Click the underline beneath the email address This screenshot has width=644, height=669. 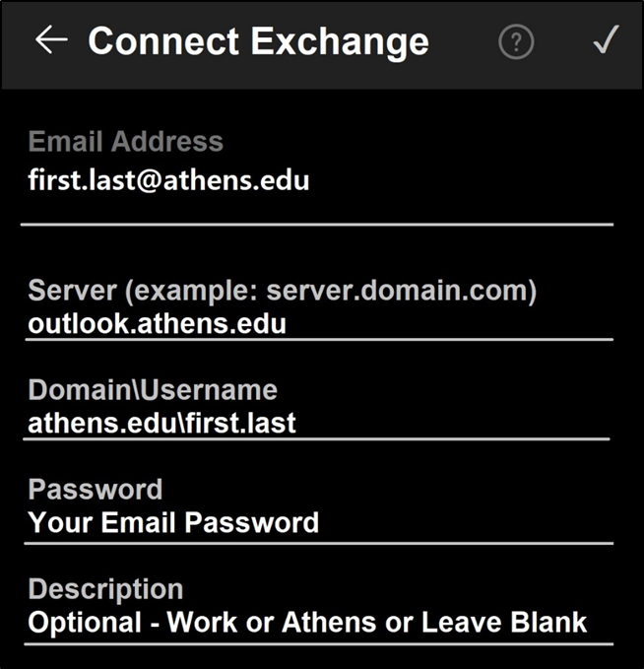click(x=317, y=225)
